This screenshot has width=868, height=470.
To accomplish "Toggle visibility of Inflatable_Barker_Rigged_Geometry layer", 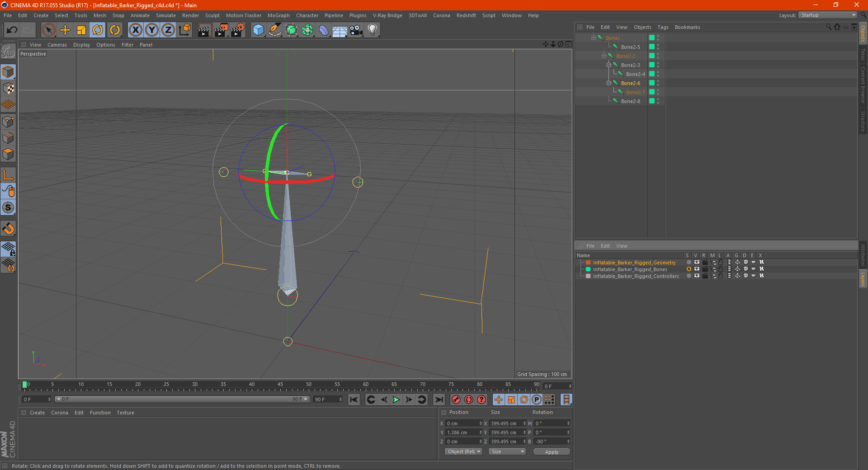I will click(697, 262).
